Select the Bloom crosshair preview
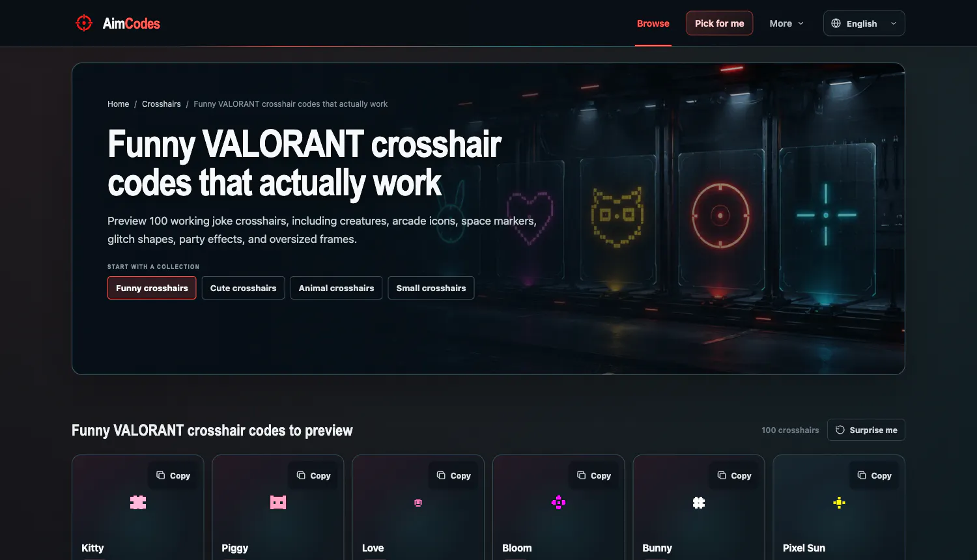977x560 pixels. click(559, 502)
